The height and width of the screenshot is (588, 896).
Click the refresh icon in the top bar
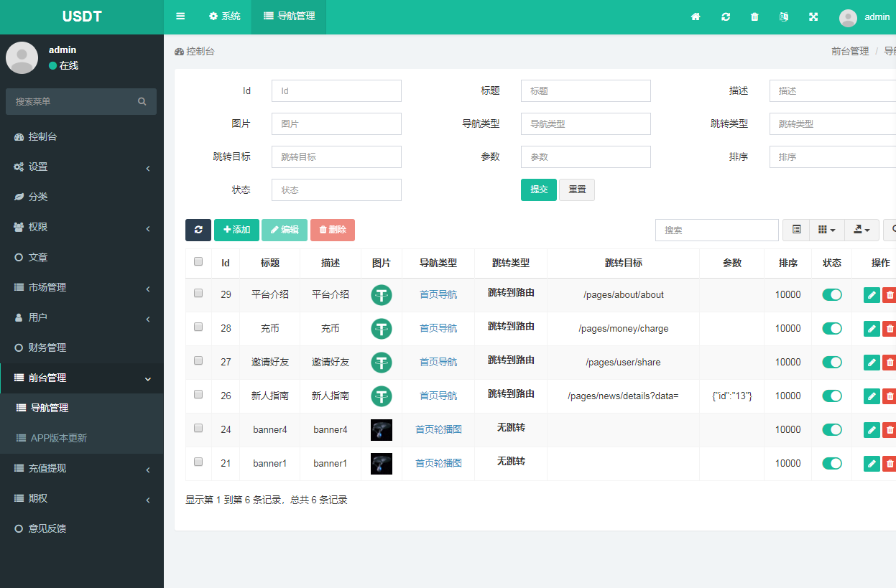pos(726,17)
